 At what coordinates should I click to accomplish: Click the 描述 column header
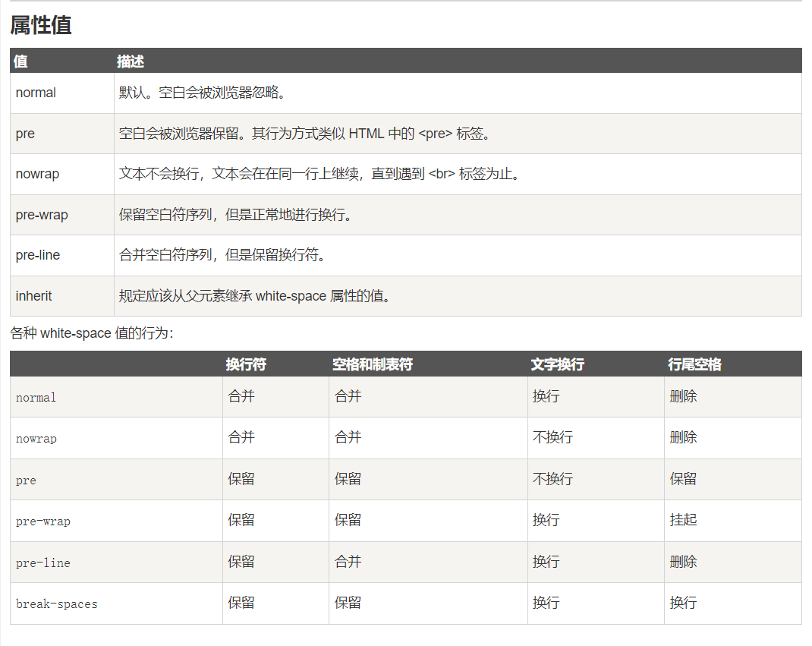(130, 61)
